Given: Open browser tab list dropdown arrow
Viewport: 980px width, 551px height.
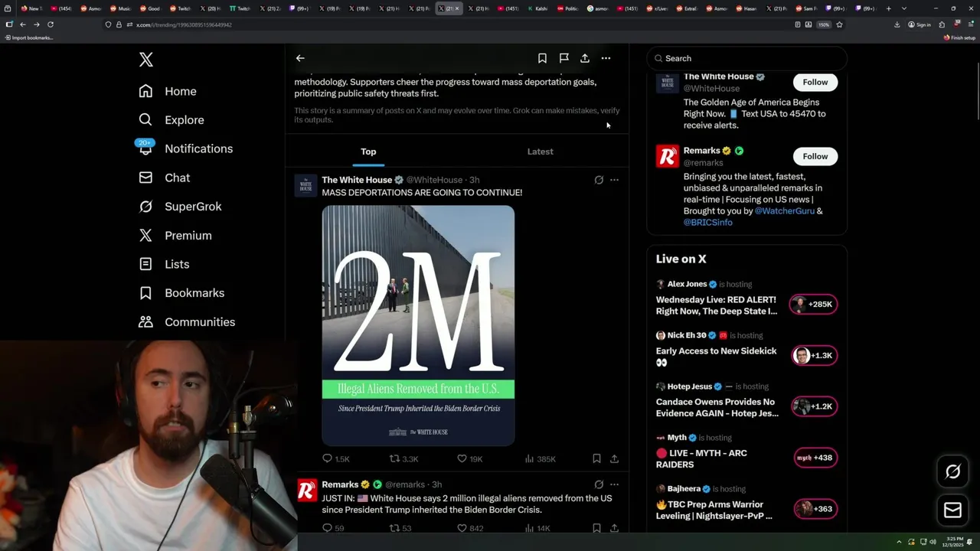Looking at the screenshot, I should 904,8.
